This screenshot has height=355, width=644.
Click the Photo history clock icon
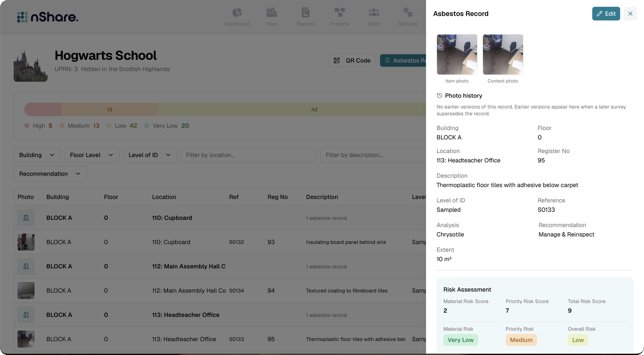pyautogui.click(x=439, y=96)
